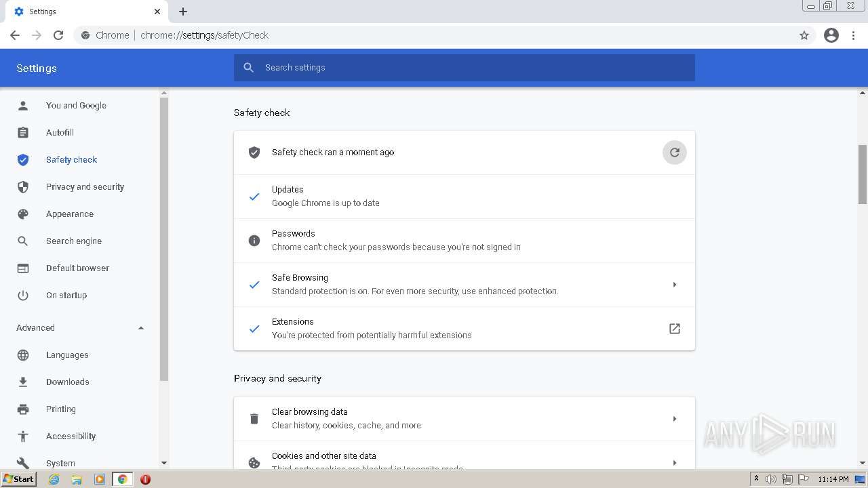Click the printer icon beside Printing

tap(23, 409)
